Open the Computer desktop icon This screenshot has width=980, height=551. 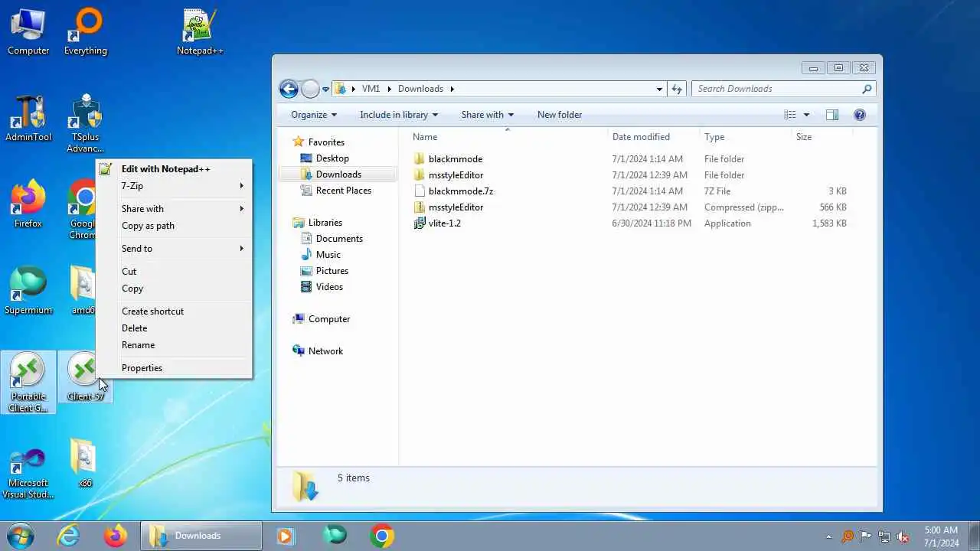tap(28, 32)
